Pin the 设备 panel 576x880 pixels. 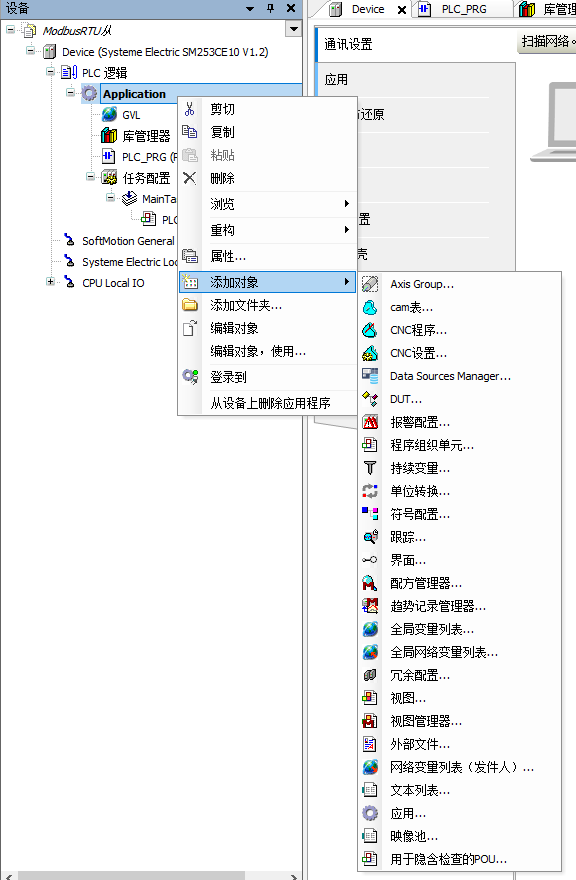tap(271, 8)
